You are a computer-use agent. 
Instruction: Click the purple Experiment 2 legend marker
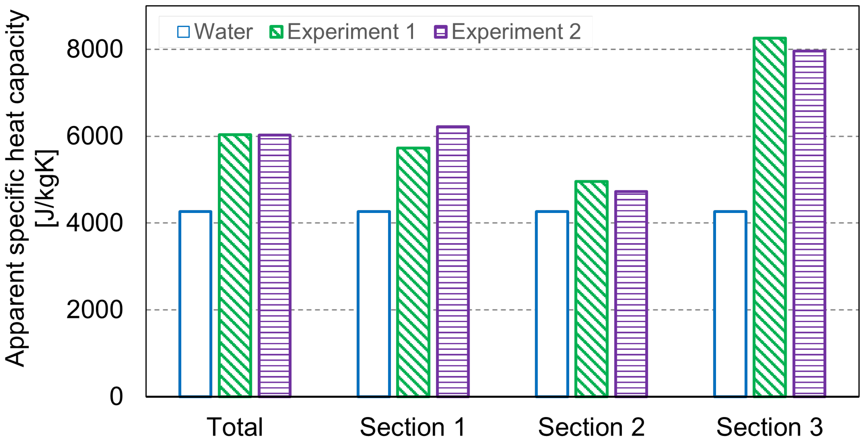tap(441, 32)
